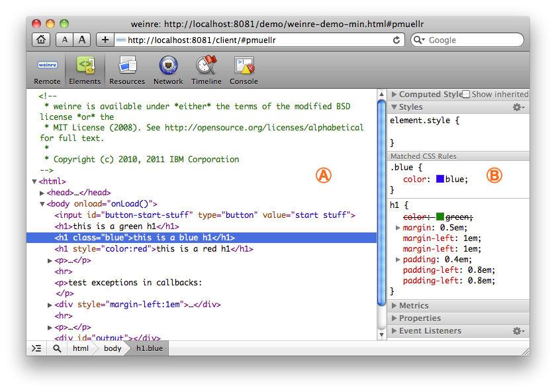Click the search magnifier icon in status bar
Viewport: 556px width, 392px height.
click(x=58, y=348)
